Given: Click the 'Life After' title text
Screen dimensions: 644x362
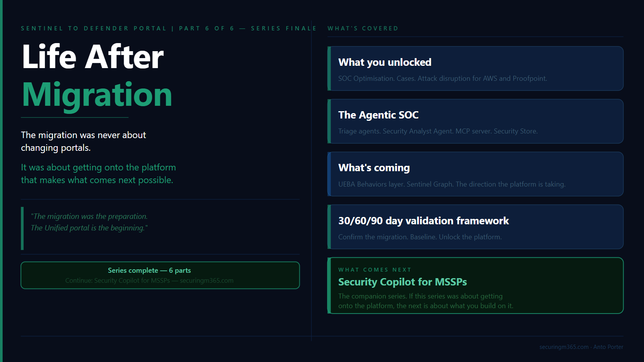Looking at the screenshot, I should coord(93,57).
